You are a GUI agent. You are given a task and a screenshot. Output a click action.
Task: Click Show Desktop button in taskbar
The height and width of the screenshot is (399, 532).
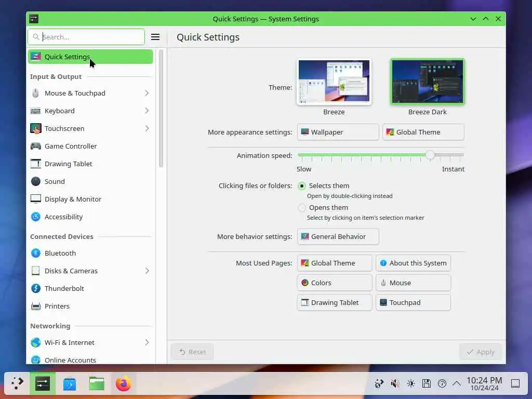pos(515,383)
